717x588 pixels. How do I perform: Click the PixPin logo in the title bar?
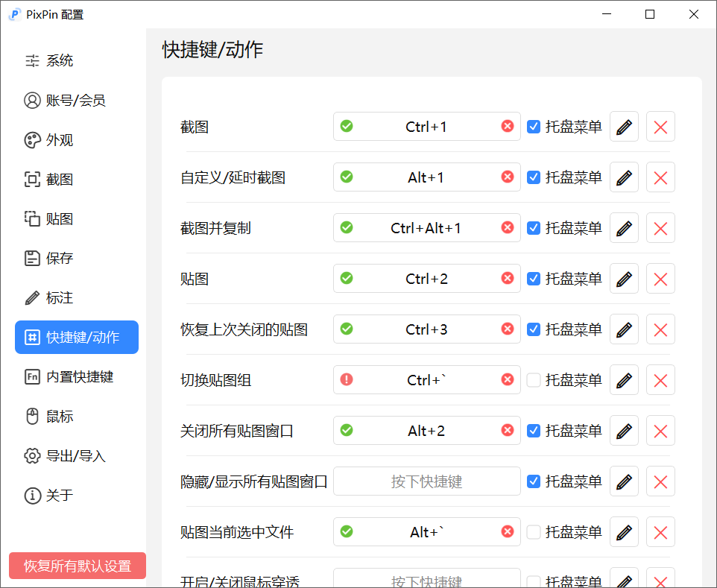point(13,13)
